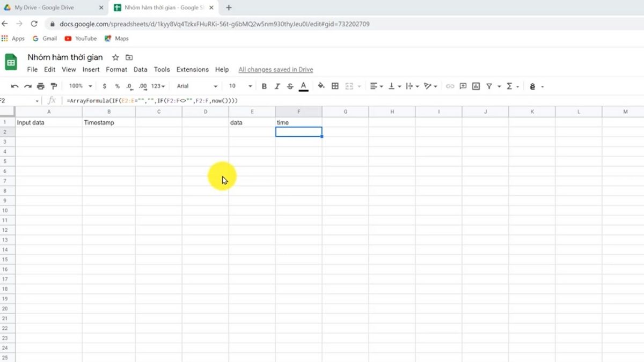
Task: Click the print icon
Action: (41, 86)
